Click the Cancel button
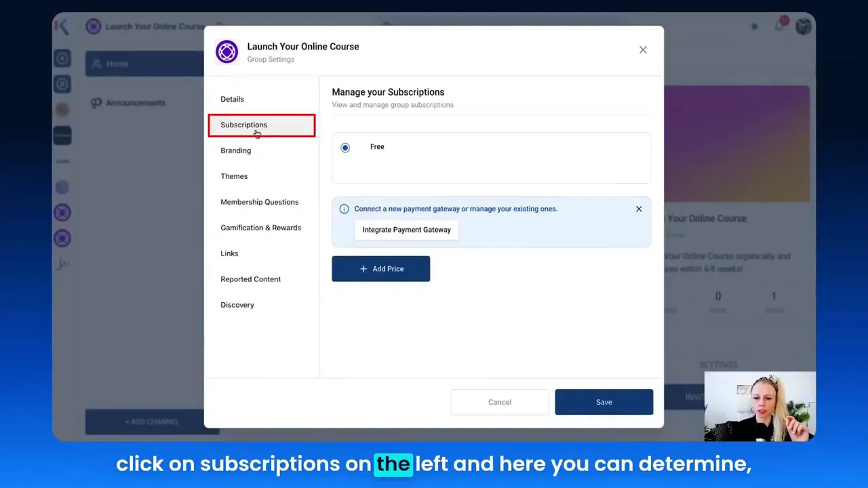This screenshot has height=488, width=868. coord(500,402)
